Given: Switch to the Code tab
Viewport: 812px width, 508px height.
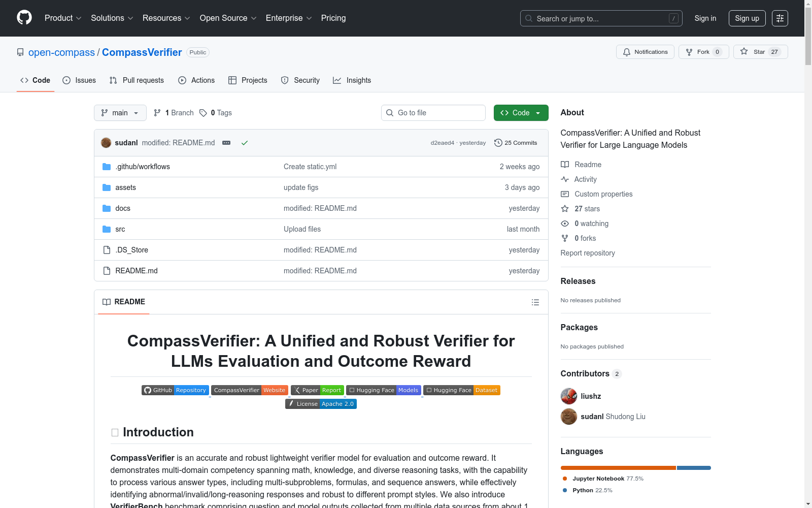Looking at the screenshot, I should pyautogui.click(x=36, y=80).
